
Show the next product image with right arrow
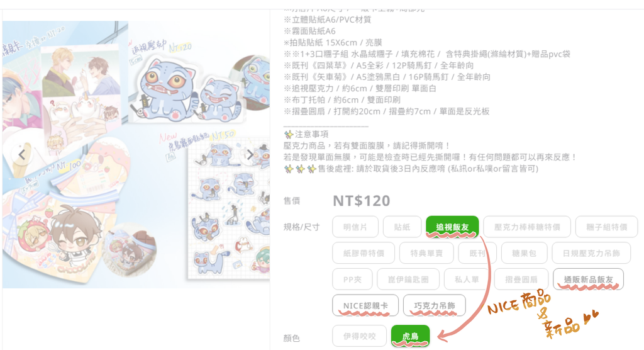pos(249,154)
